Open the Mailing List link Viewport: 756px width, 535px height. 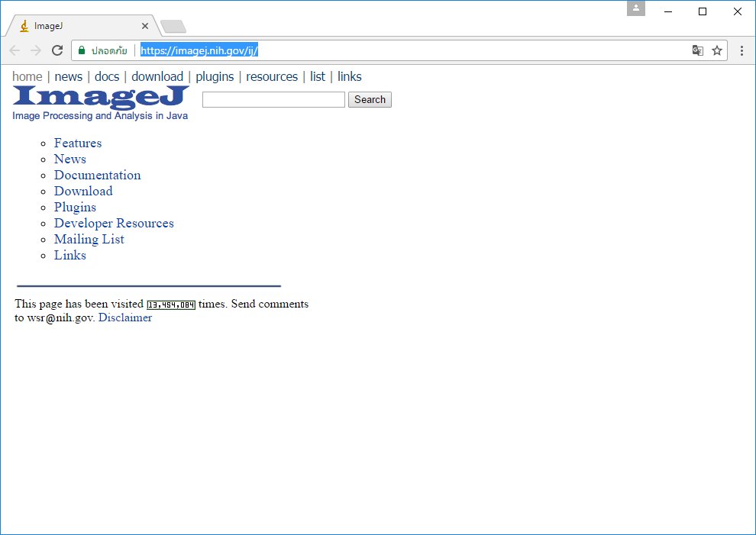89,239
